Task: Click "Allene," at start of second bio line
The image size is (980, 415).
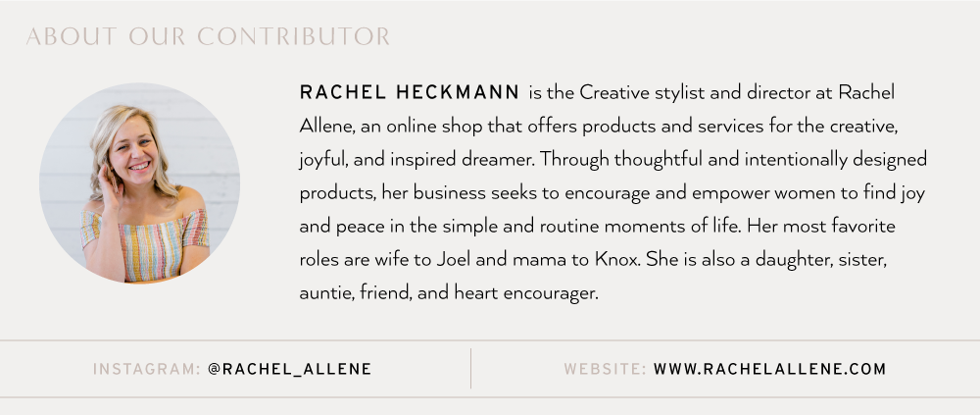Action: coord(327,126)
